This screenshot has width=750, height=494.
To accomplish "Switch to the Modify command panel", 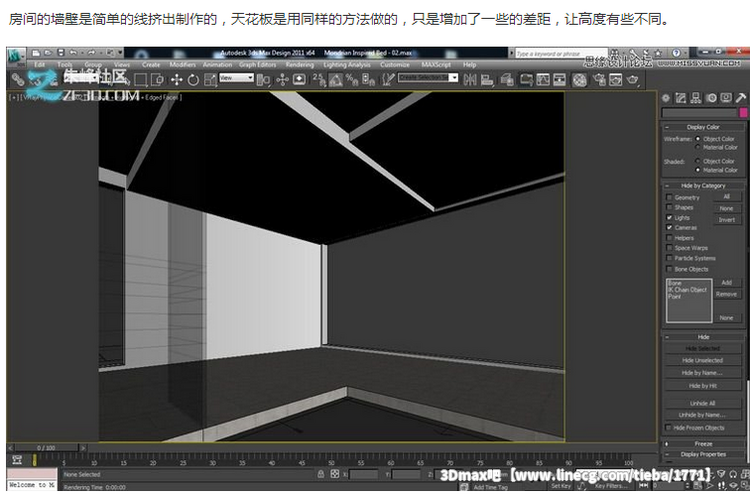I will tap(681, 98).
